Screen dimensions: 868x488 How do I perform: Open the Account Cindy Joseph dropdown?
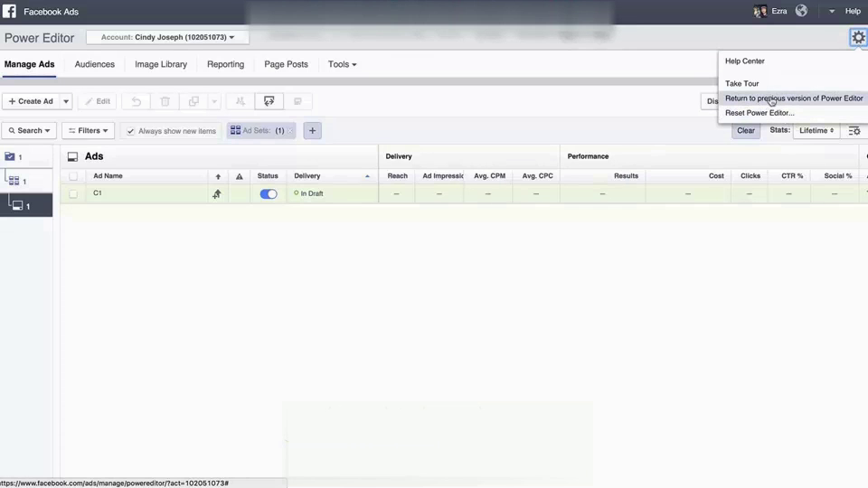pos(167,37)
